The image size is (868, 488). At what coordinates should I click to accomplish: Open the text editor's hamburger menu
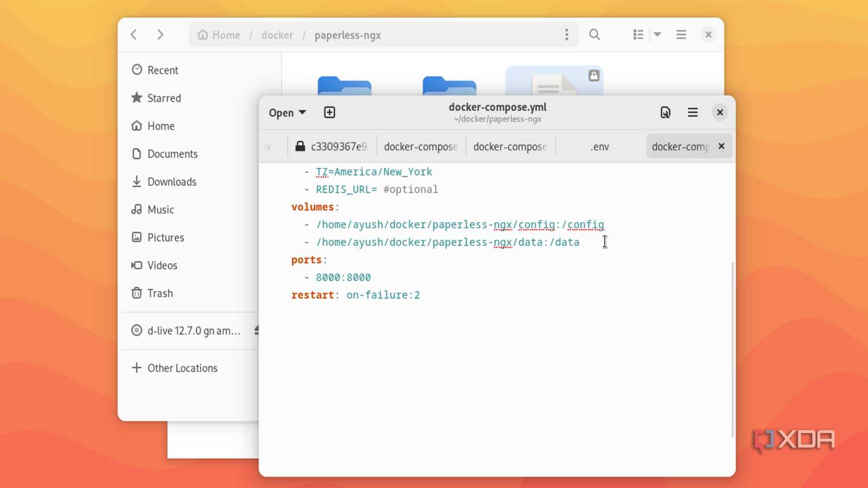click(692, 112)
